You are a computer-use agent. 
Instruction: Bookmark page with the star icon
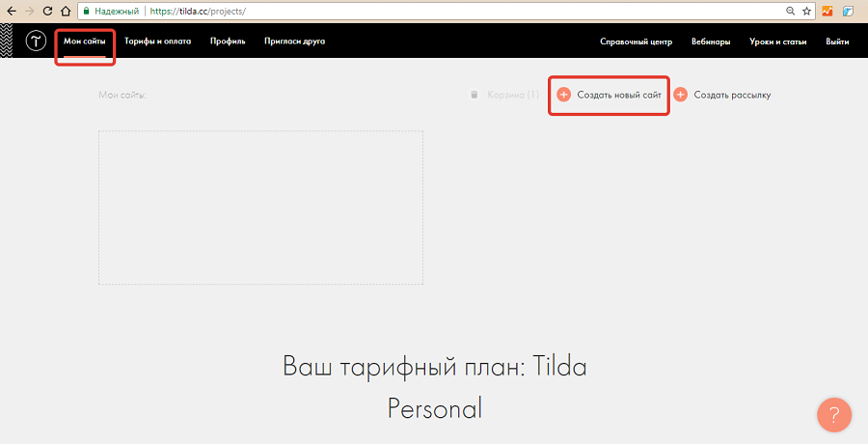click(x=806, y=11)
